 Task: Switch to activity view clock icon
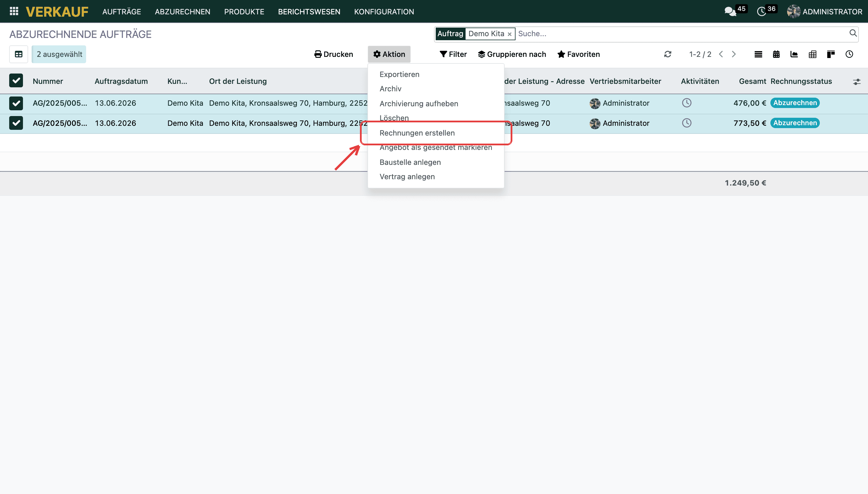[849, 54]
